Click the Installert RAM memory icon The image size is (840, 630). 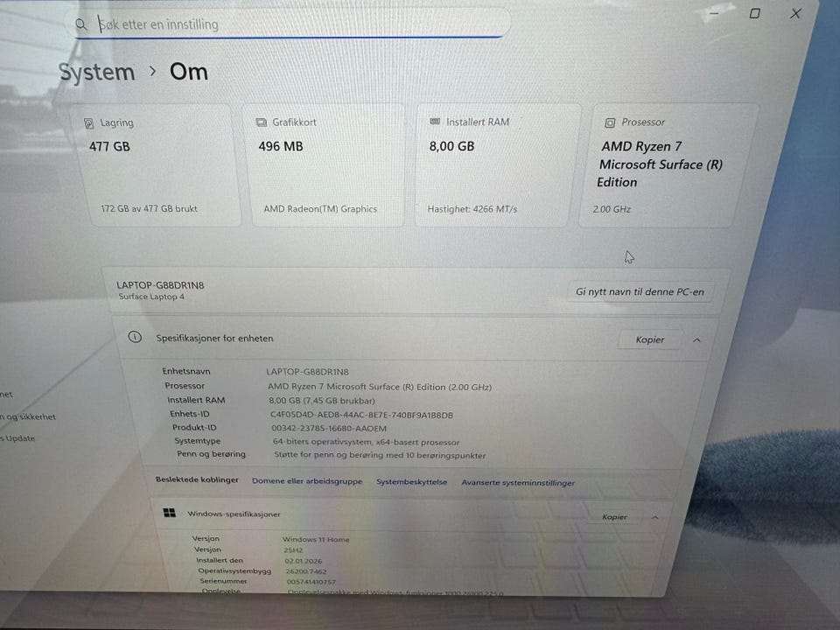435,122
